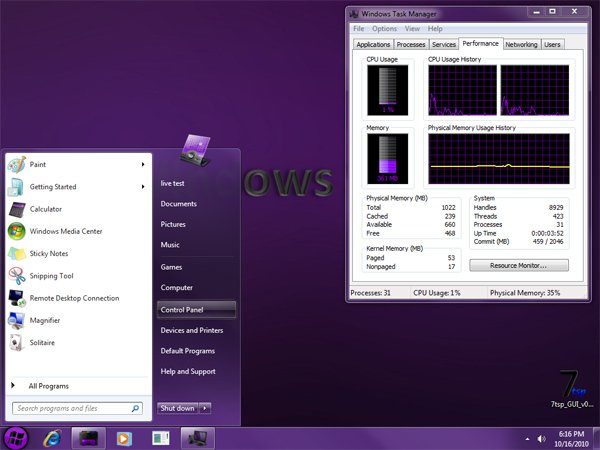Open Task Manager Help menu

point(435,29)
